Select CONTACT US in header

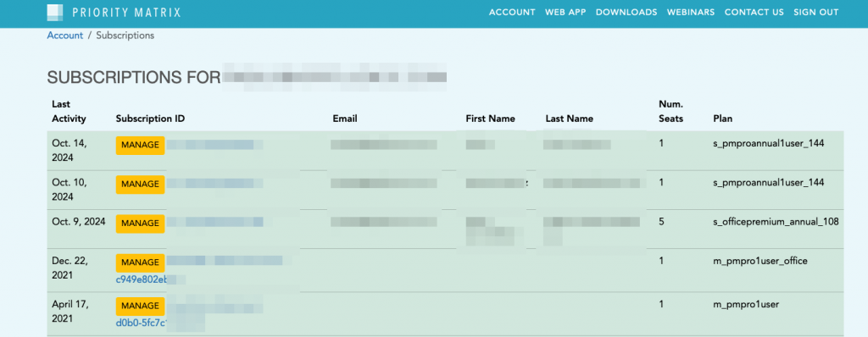pyautogui.click(x=754, y=12)
